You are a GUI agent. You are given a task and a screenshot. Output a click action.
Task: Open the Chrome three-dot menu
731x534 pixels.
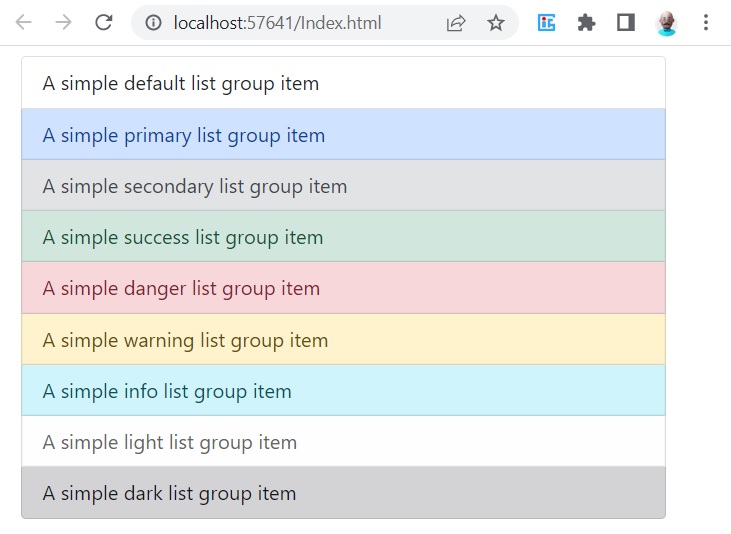coord(706,22)
